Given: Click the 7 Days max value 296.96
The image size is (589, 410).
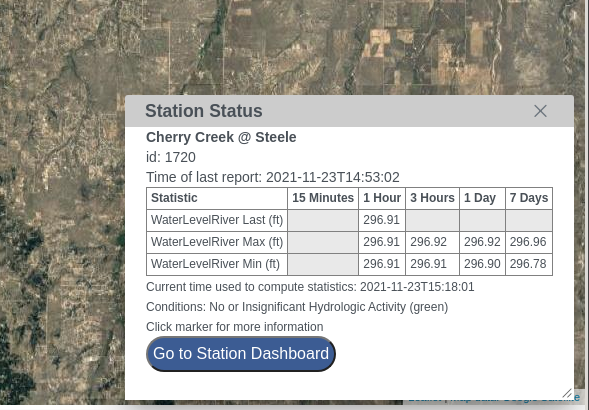Looking at the screenshot, I should coord(528,242).
